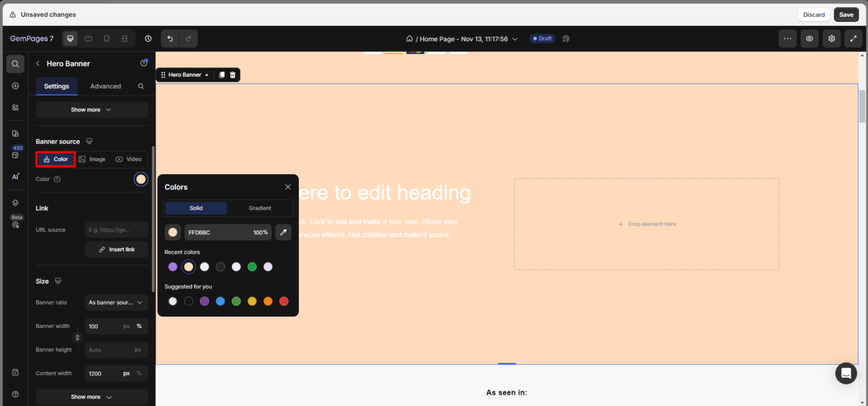Expand Show more under Size settings
Viewport: 868px width, 406px height.
pos(92,396)
